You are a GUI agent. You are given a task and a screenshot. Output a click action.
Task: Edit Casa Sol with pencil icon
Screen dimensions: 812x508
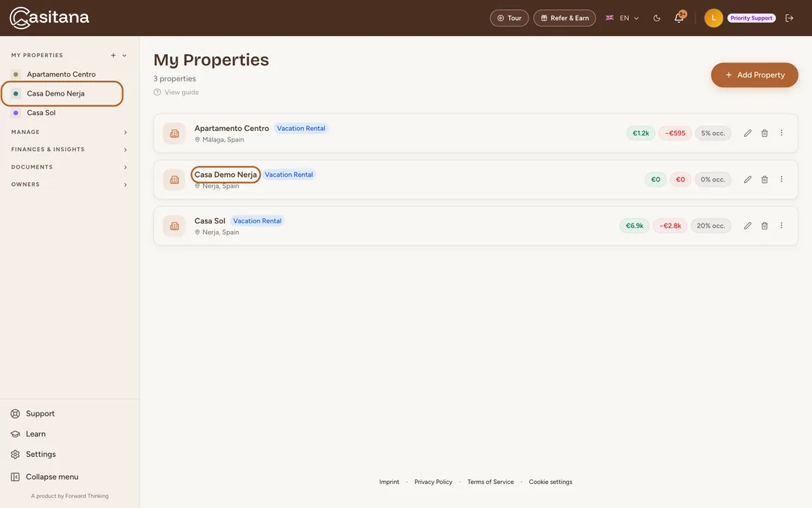click(747, 226)
